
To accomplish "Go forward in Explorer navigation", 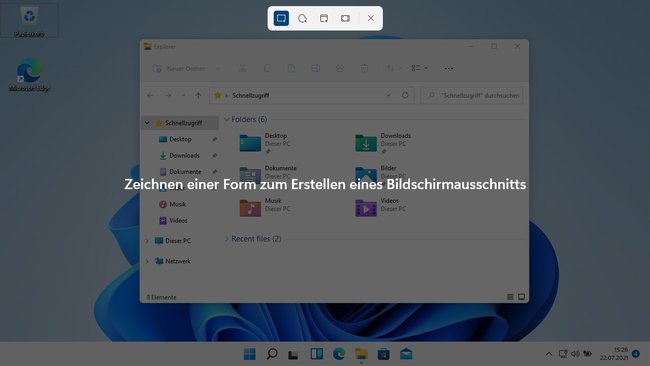I will (168, 95).
